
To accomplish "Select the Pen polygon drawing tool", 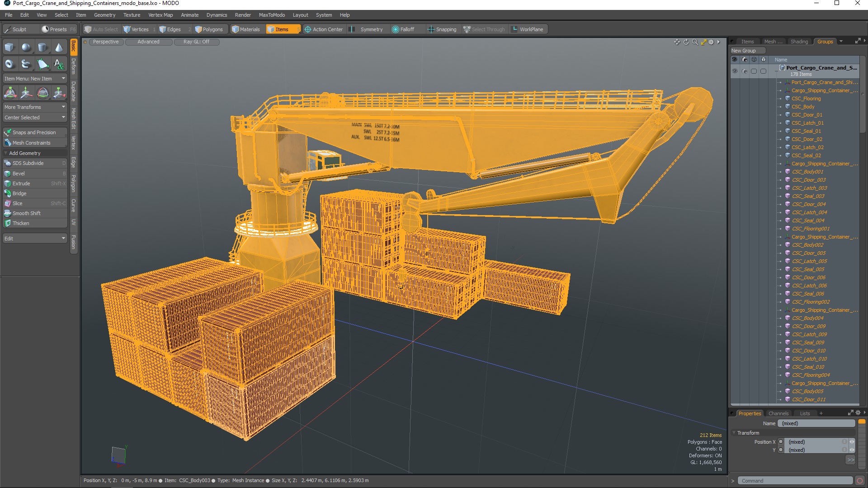I will click(x=42, y=64).
